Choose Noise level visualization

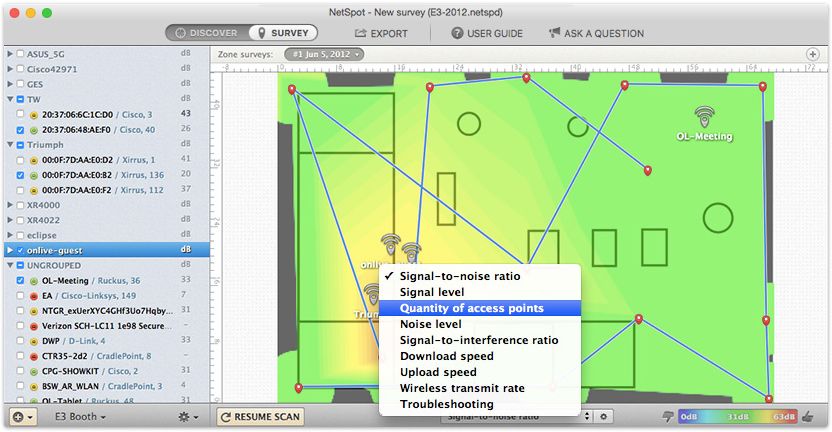click(x=480, y=324)
